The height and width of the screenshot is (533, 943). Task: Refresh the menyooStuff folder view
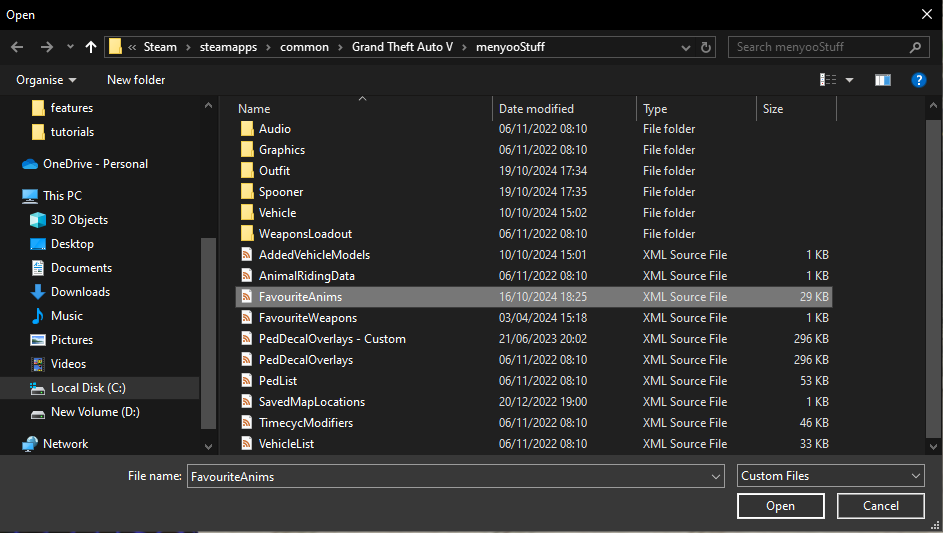707,47
